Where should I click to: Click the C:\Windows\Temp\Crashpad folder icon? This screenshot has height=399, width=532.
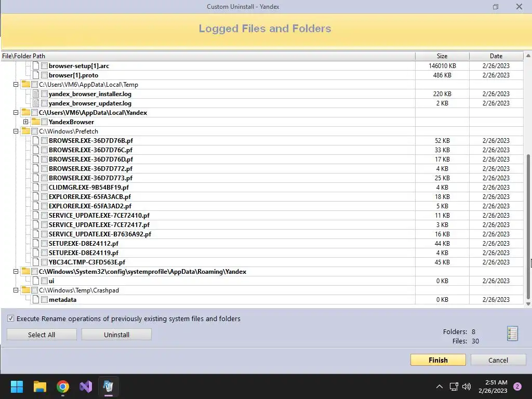[26, 290]
